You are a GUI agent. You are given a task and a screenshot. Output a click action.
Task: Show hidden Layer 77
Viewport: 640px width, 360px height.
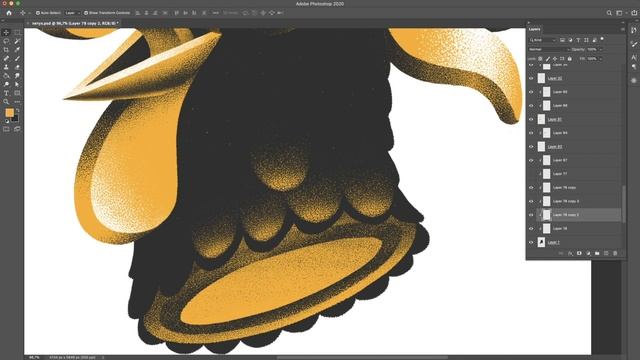tap(531, 174)
